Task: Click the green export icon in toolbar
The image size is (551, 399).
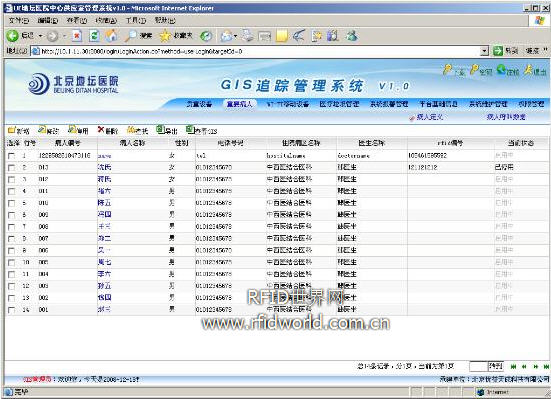Action: [x=161, y=129]
